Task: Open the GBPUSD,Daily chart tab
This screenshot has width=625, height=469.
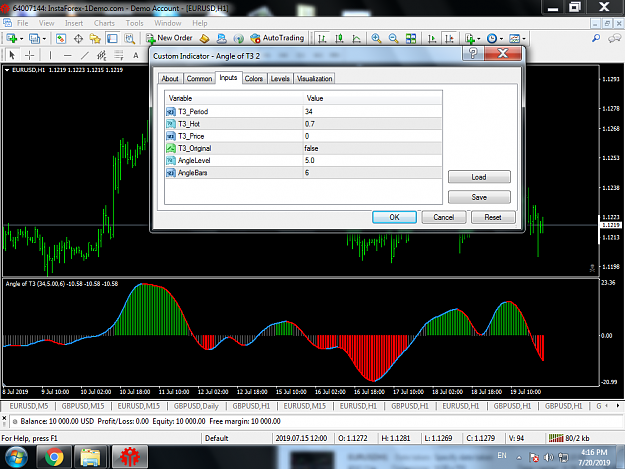Action: (196, 406)
